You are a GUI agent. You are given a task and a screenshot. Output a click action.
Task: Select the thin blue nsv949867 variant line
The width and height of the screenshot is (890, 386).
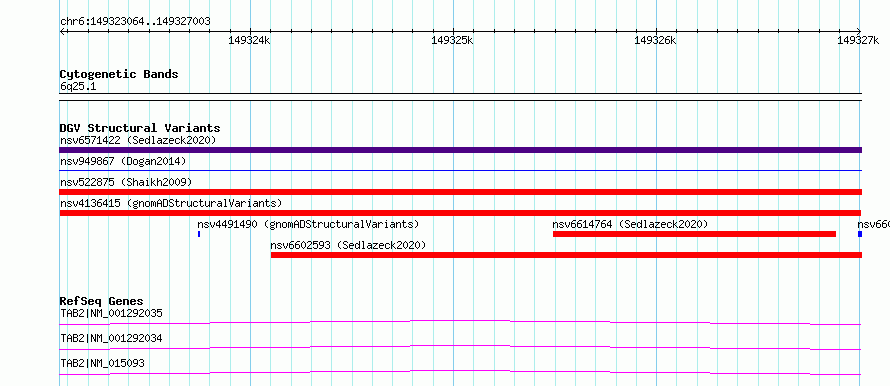[460, 170]
